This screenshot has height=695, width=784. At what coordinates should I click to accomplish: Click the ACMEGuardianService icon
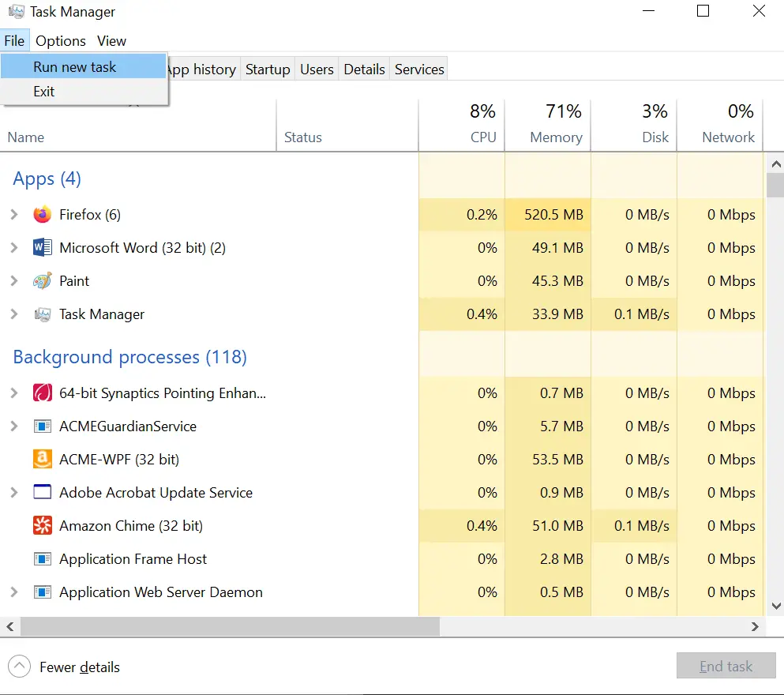coord(43,426)
